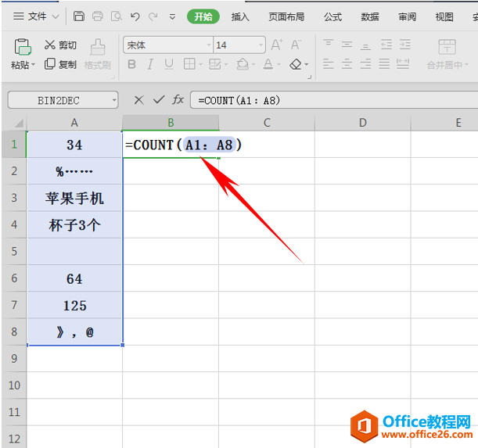Open the font size 14 dropdown
478x448 pixels.
261,45
